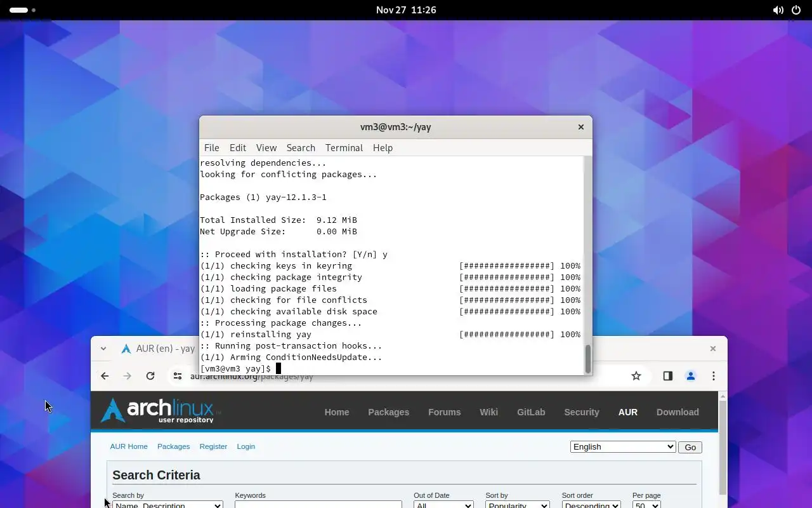The height and width of the screenshot is (508, 812).
Task: Open the terminal View menu
Action: pos(266,147)
